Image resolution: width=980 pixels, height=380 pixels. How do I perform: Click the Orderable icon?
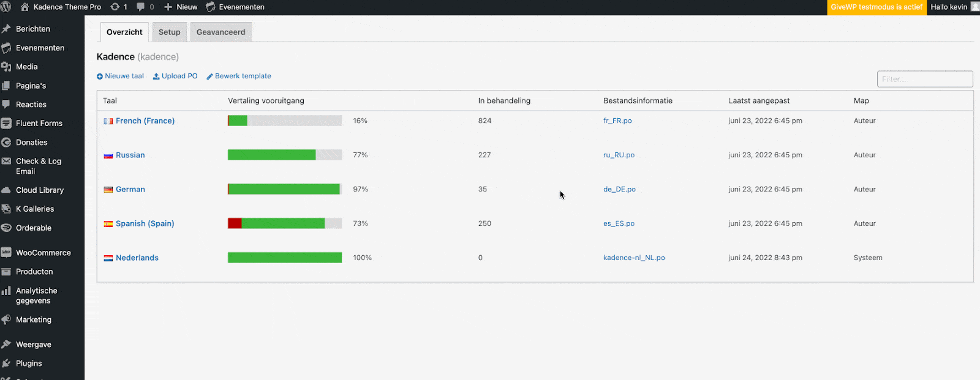6,228
